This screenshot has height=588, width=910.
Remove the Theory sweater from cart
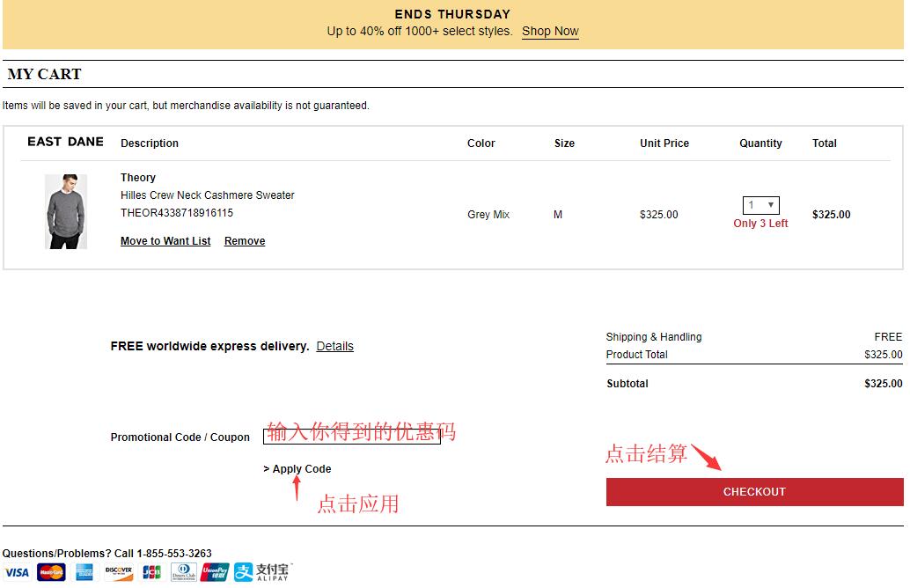245,241
